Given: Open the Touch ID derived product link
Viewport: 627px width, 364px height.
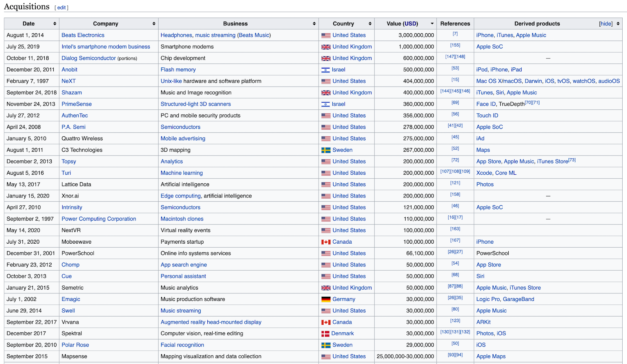Looking at the screenshot, I should [x=487, y=116].
